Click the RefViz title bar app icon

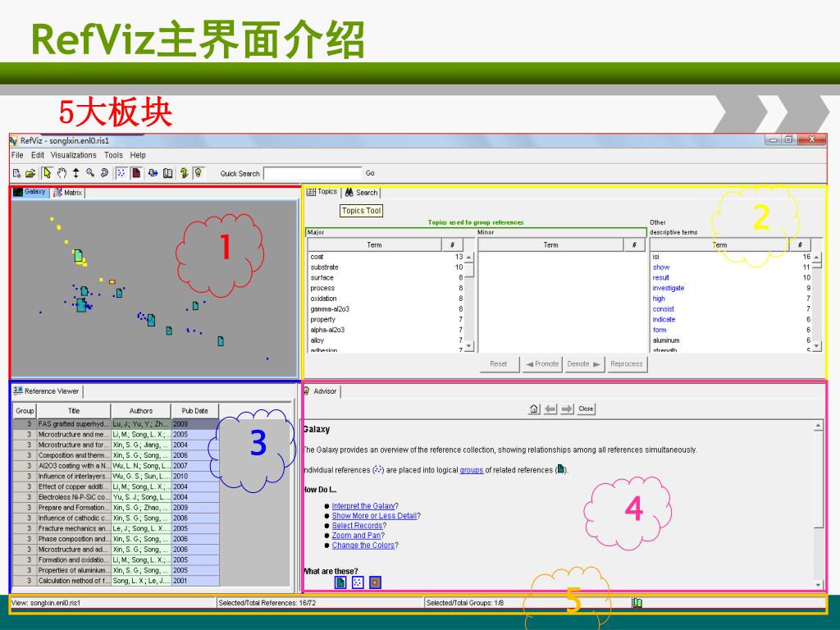point(14,140)
